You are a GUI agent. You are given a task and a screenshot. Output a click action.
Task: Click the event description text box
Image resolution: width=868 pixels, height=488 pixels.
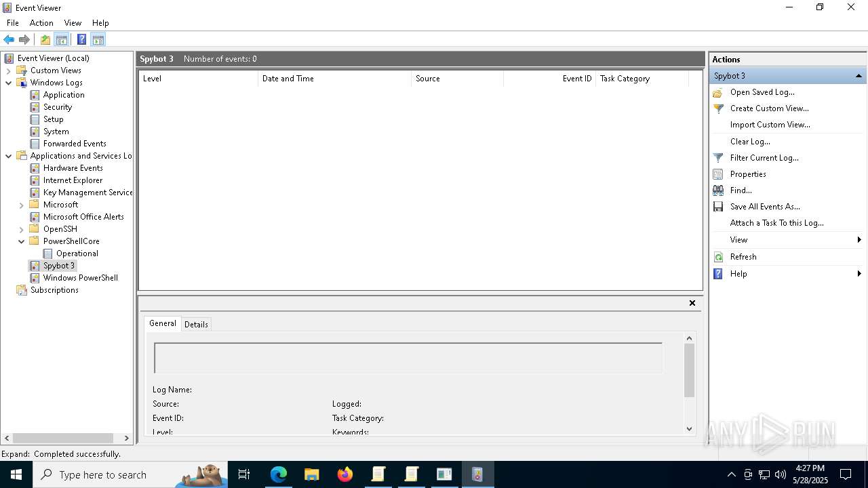(408, 358)
